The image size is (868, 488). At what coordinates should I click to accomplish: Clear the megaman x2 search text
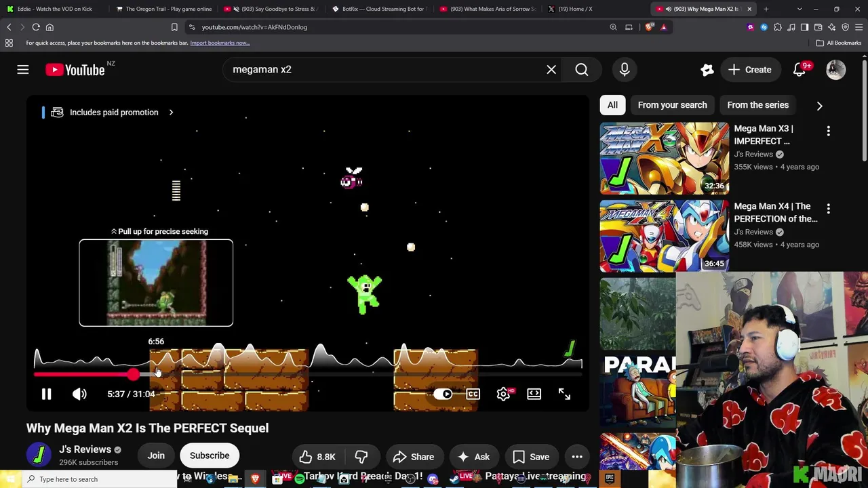click(x=551, y=69)
